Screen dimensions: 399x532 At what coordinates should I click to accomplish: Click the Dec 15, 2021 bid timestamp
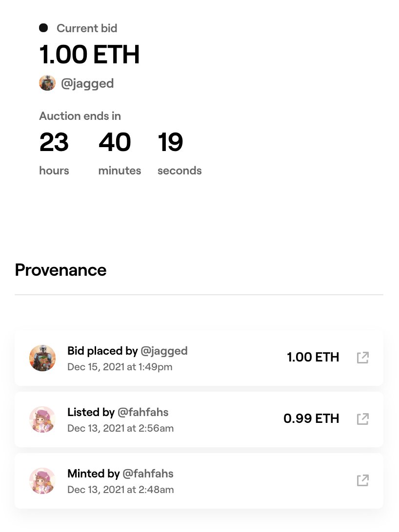pyautogui.click(x=120, y=367)
